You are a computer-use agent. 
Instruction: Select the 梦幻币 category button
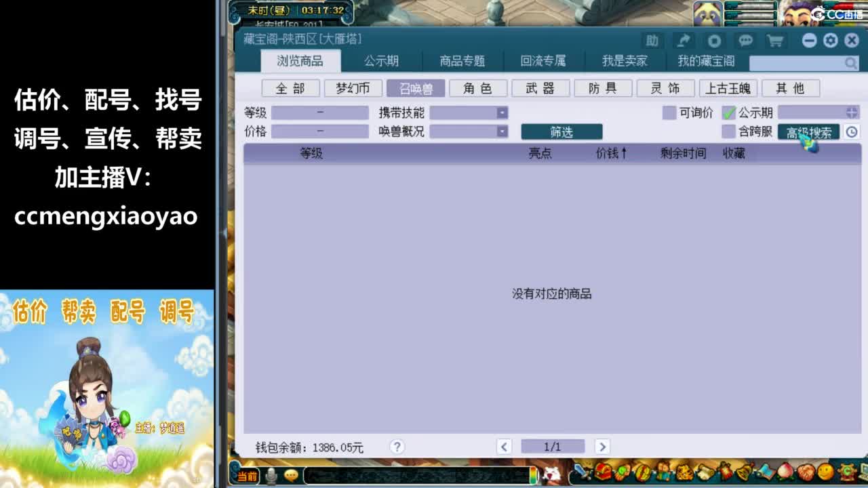(353, 88)
